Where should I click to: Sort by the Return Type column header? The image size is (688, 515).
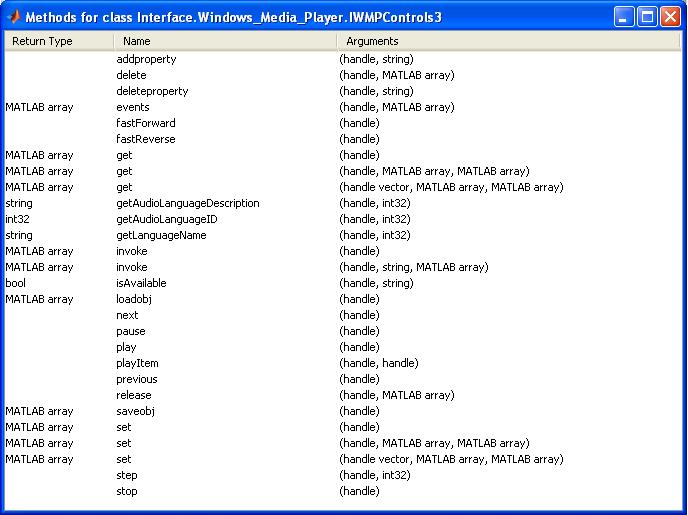pyautogui.click(x=59, y=41)
